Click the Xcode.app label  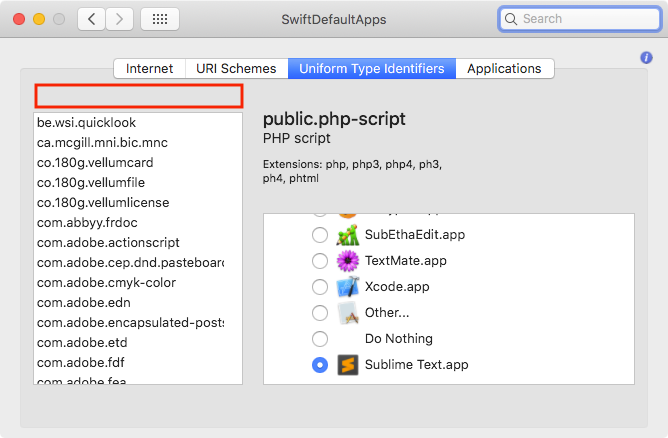click(397, 287)
